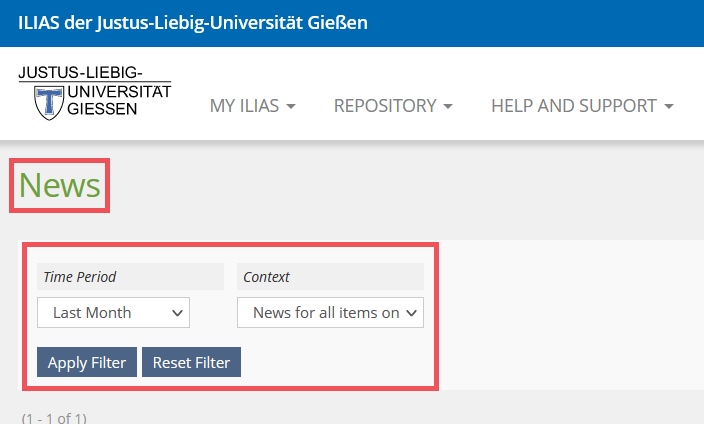The height and width of the screenshot is (424, 704).
Task: Click the ILIAS header title in blue bar
Action: pos(193,23)
